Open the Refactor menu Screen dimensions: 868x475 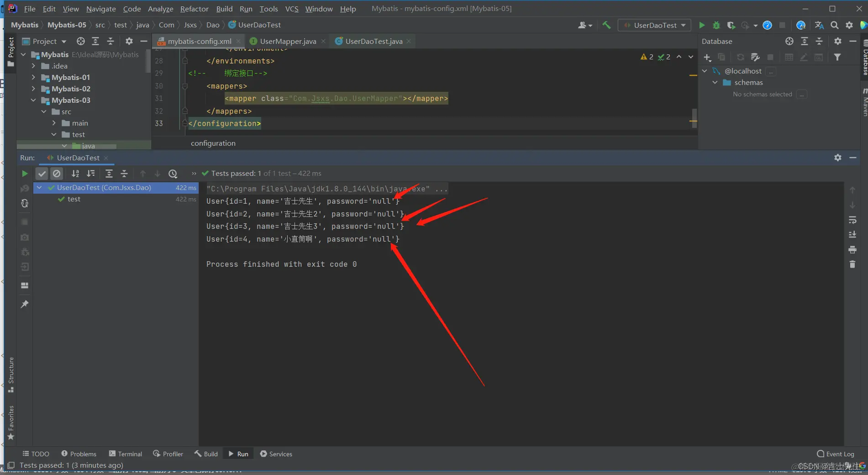[x=194, y=9]
